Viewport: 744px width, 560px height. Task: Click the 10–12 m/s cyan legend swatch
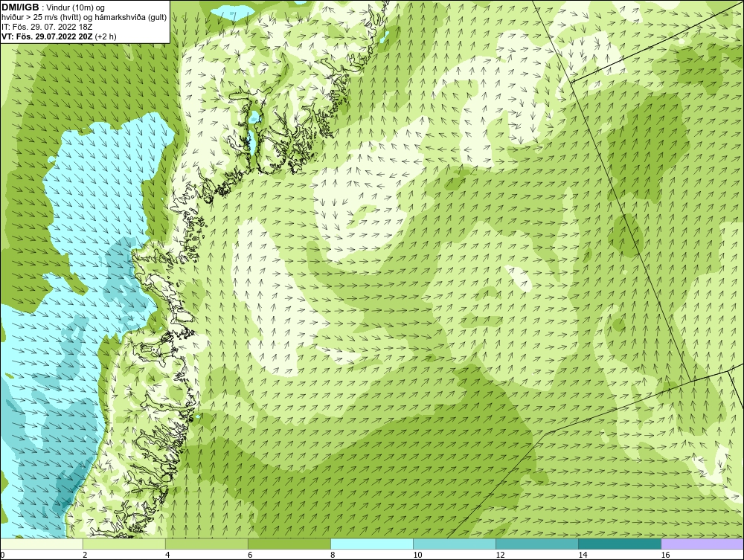click(454, 544)
